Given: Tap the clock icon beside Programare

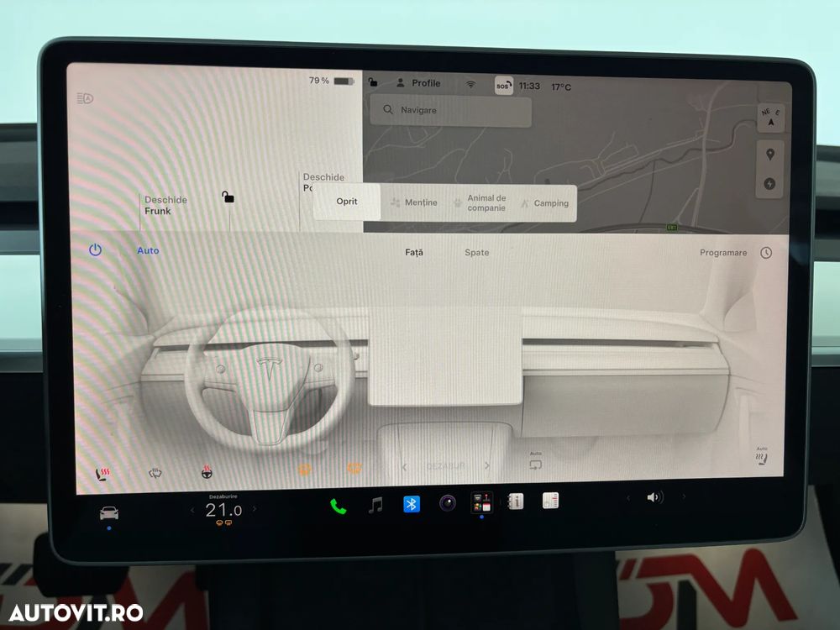Looking at the screenshot, I should click(x=766, y=253).
